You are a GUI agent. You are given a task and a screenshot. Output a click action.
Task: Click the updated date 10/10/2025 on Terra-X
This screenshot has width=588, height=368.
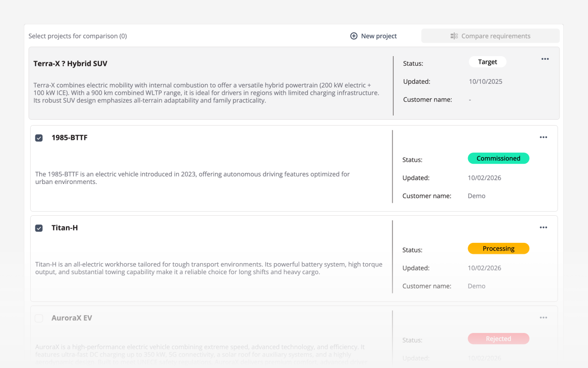(x=485, y=81)
